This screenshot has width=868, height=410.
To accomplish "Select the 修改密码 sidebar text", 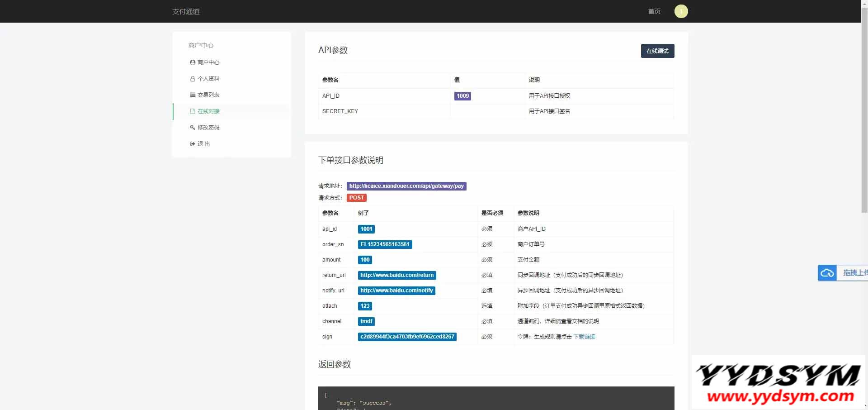I will pyautogui.click(x=208, y=128).
